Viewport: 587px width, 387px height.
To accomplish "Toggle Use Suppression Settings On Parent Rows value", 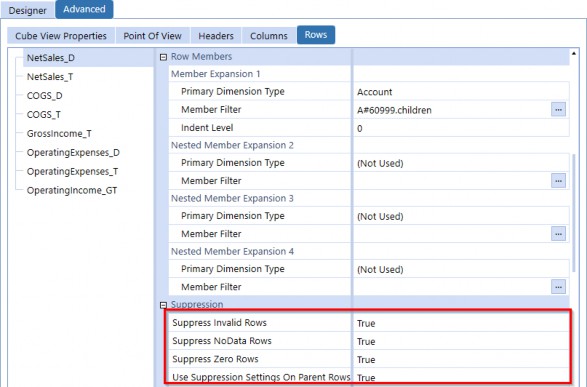I will pyautogui.click(x=461, y=377).
